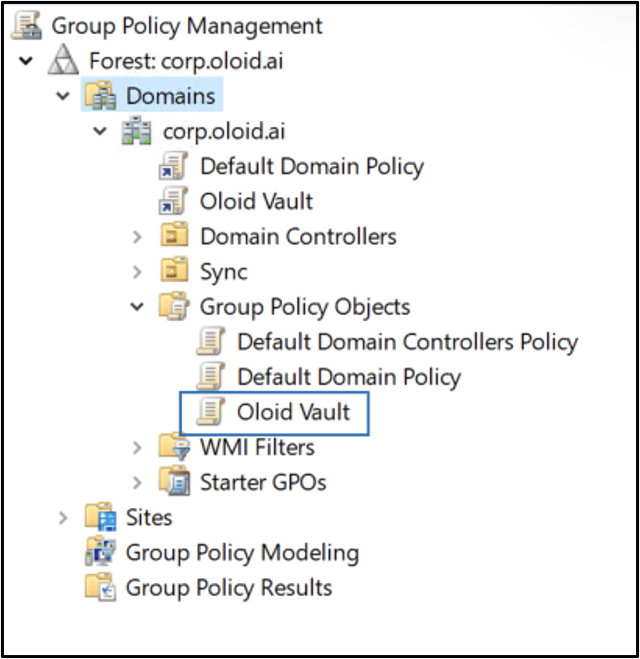Viewport: 640px width, 659px height.
Task: Select the corp.oloid.ai domain label
Action: [224, 131]
